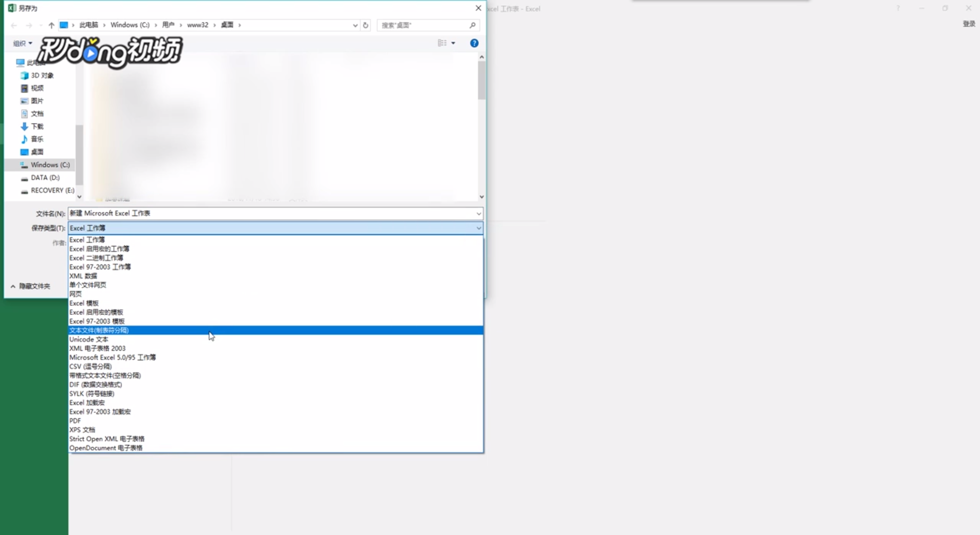Choose Excel 二进制工作簿 option
The width and height of the screenshot is (980, 535).
pos(276,258)
